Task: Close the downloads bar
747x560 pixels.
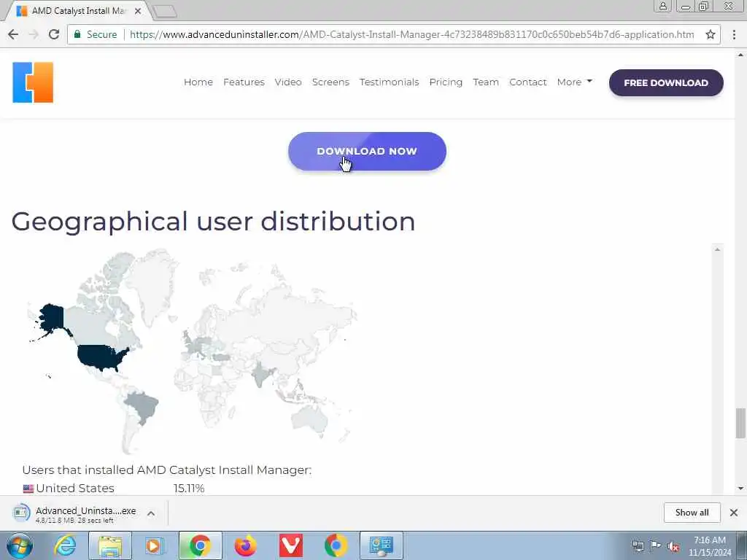Action: [x=734, y=513]
